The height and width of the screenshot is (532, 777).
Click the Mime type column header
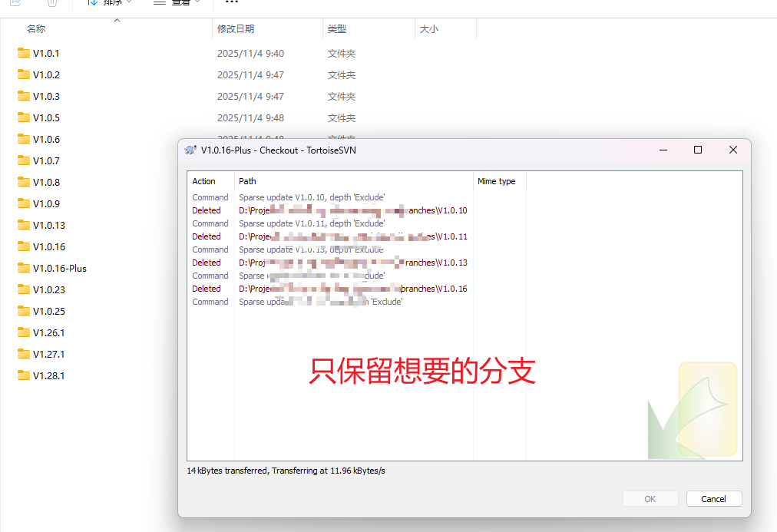(497, 181)
